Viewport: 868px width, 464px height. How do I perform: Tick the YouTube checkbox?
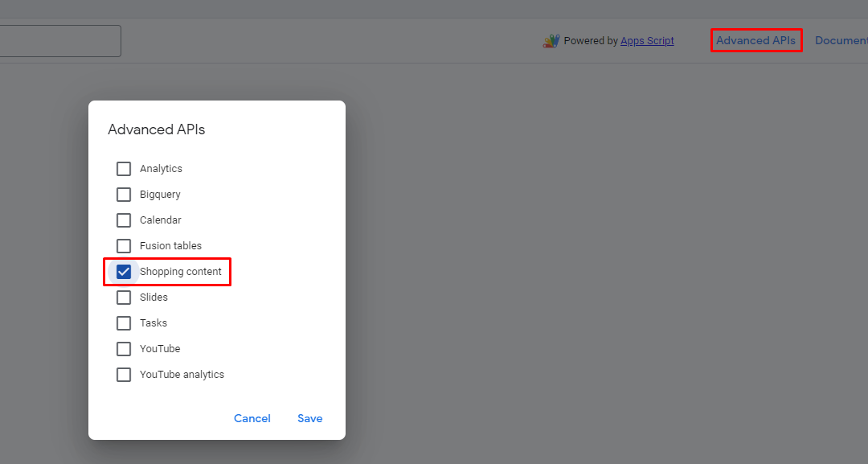point(124,349)
